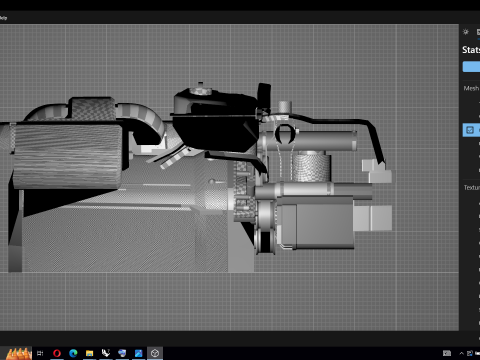Open the Environment and lighting sun icon
The height and width of the screenshot is (360, 480).
(466, 32)
